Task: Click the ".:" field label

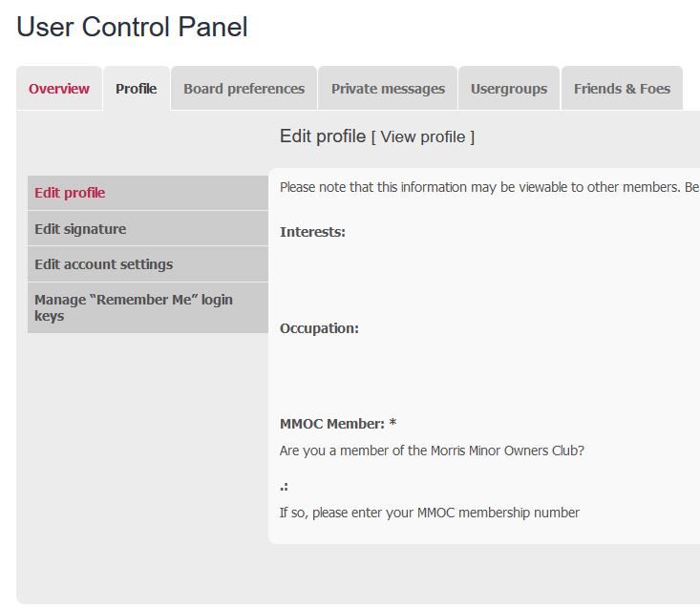Action: tap(284, 487)
